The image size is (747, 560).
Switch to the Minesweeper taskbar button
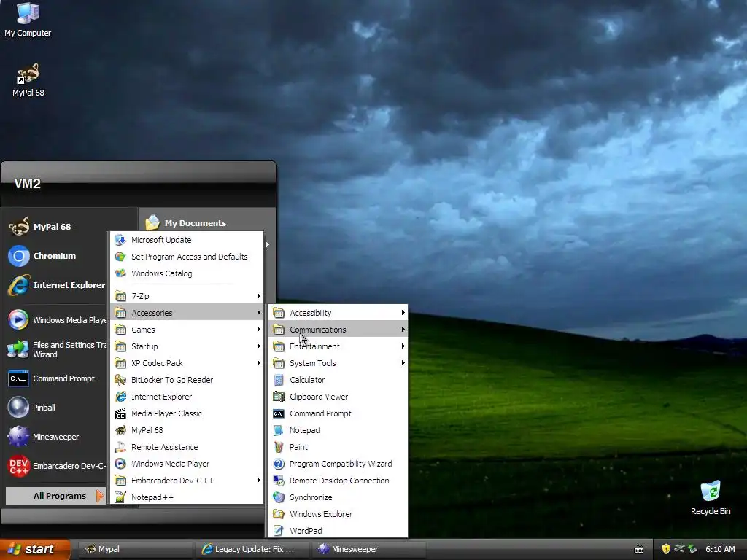click(370, 549)
